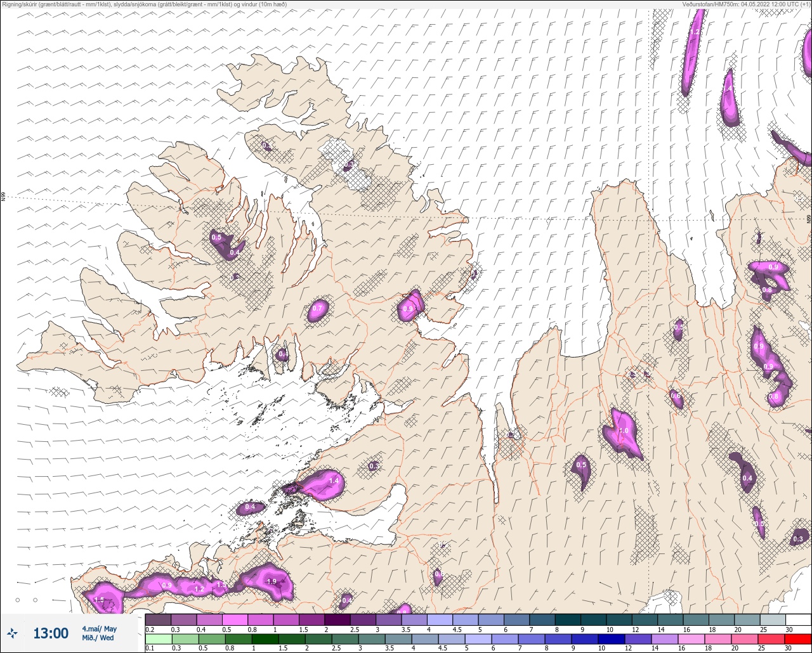812x653 pixels.
Task: Select the 1.4 precipitation value on the map
Action: [334, 481]
